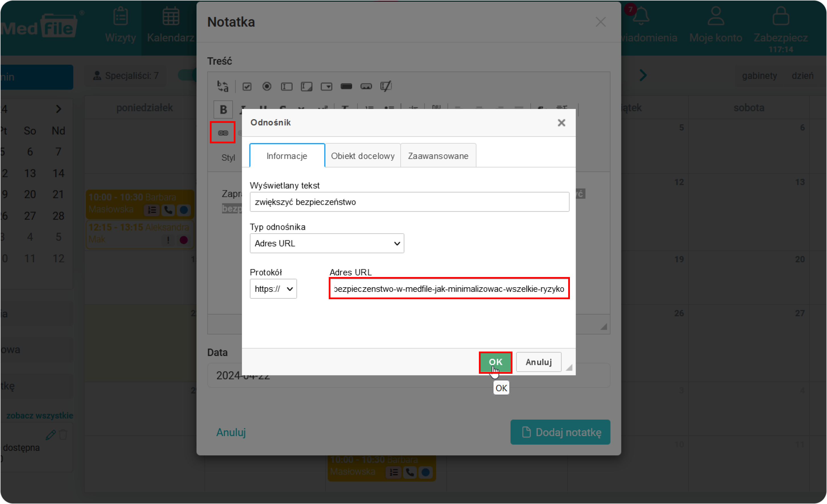The height and width of the screenshot is (504, 827).
Task: Go to next week with the calendar chevron
Action: point(642,75)
